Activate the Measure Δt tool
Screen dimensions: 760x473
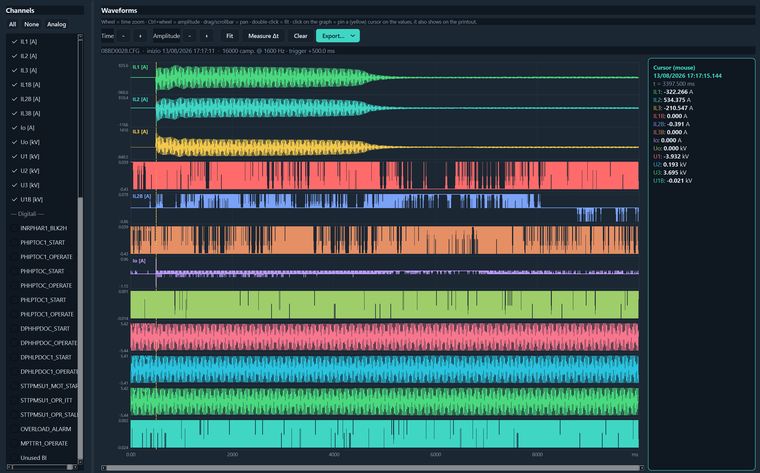pos(263,36)
